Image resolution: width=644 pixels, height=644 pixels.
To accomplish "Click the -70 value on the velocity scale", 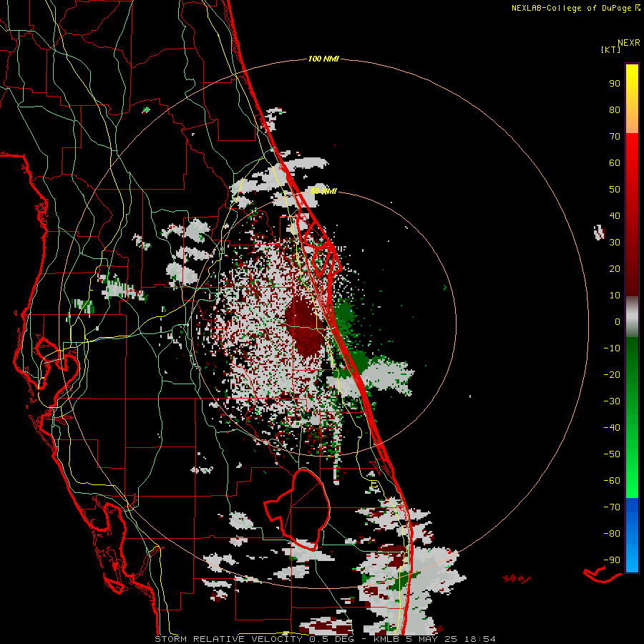I will click(612, 507).
